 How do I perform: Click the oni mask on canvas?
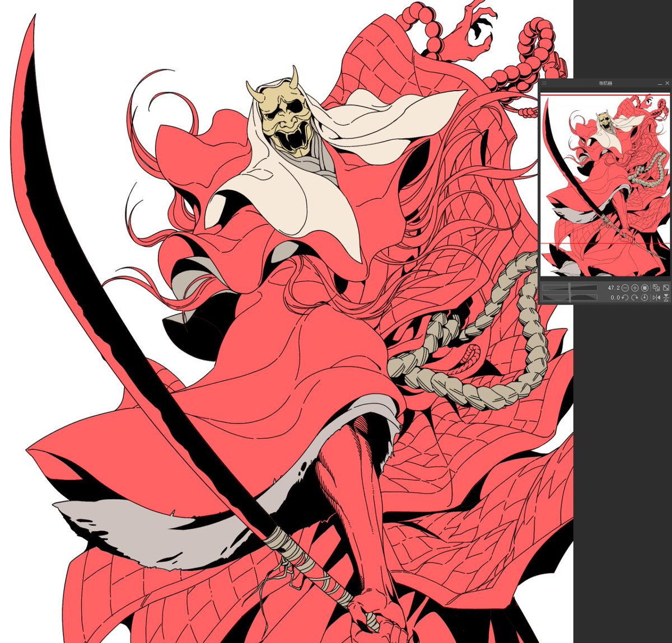coord(286,118)
